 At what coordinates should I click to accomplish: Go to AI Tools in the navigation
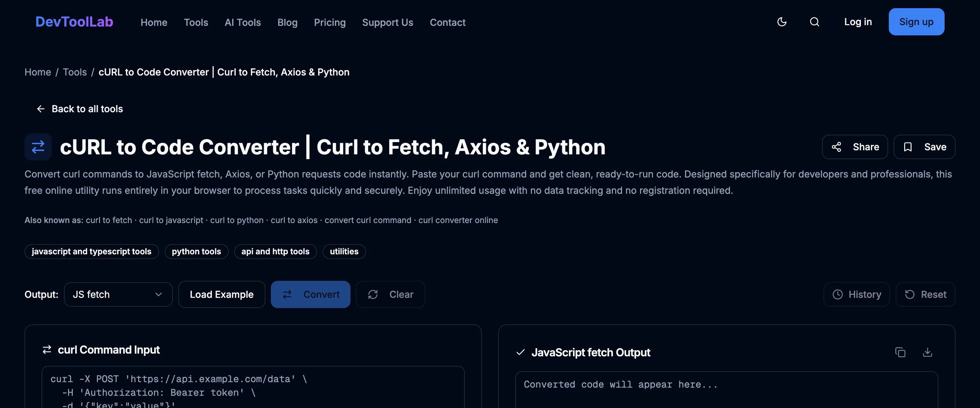[x=243, y=22]
